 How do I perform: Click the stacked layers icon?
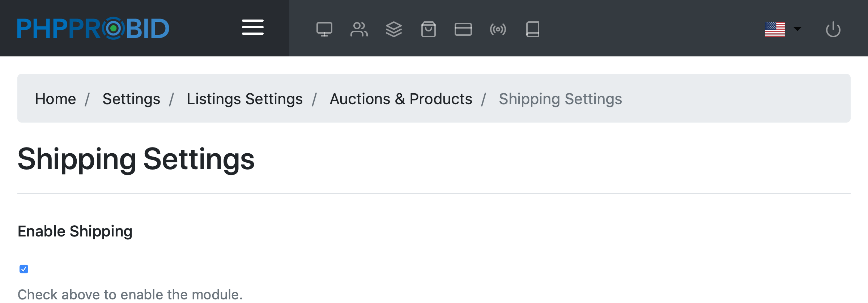[x=393, y=29]
